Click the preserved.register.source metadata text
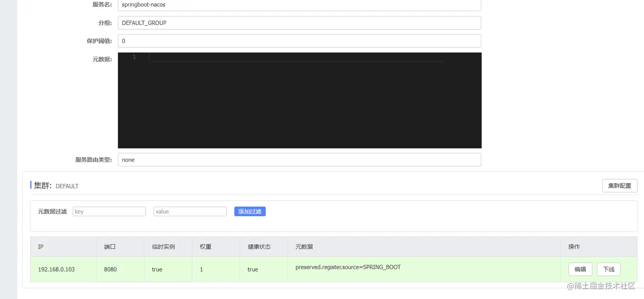The image size is (644, 299). pos(348,267)
